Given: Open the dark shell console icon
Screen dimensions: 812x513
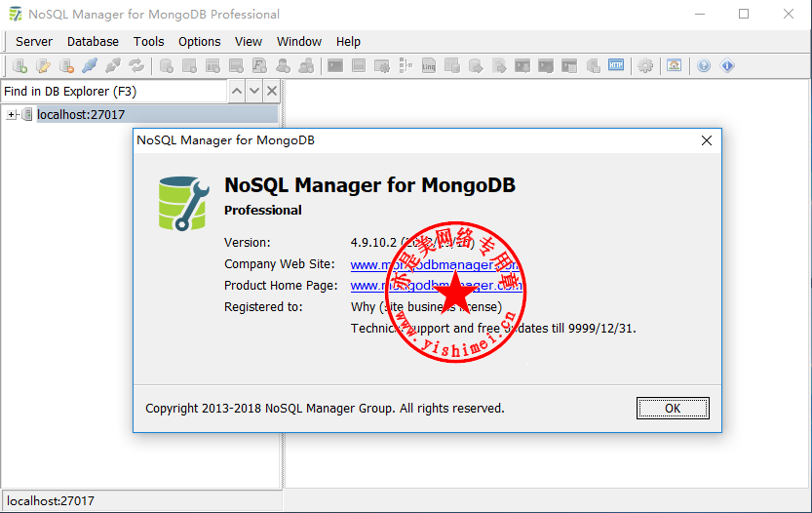Looking at the screenshot, I should (x=335, y=65).
